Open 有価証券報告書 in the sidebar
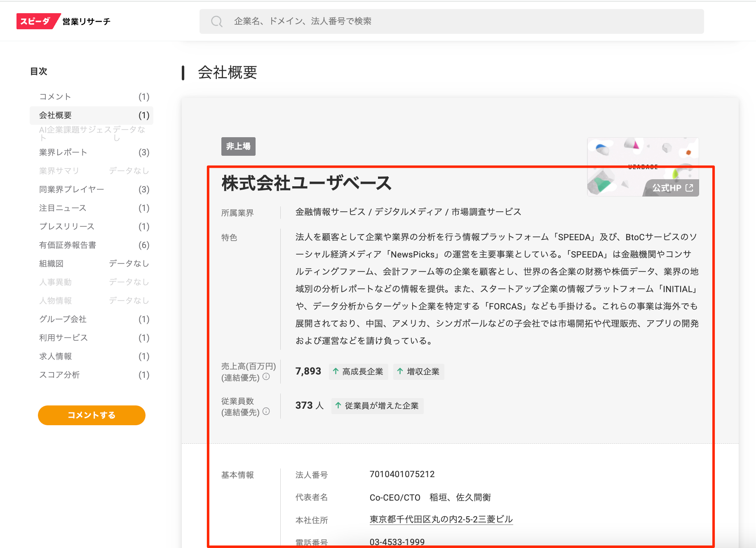The image size is (756, 548). click(68, 245)
